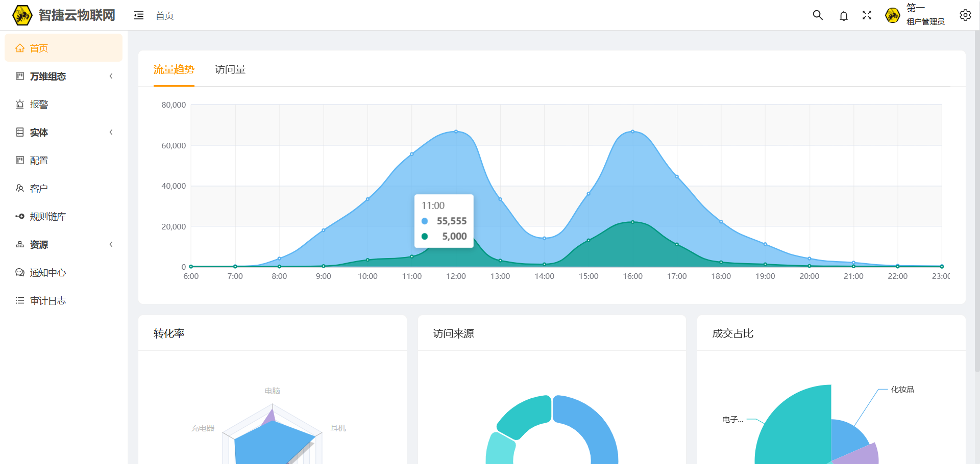Open 规则链库 in the sidebar
Image resolution: width=980 pixels, height=464 pixels.
pos(47,217)
